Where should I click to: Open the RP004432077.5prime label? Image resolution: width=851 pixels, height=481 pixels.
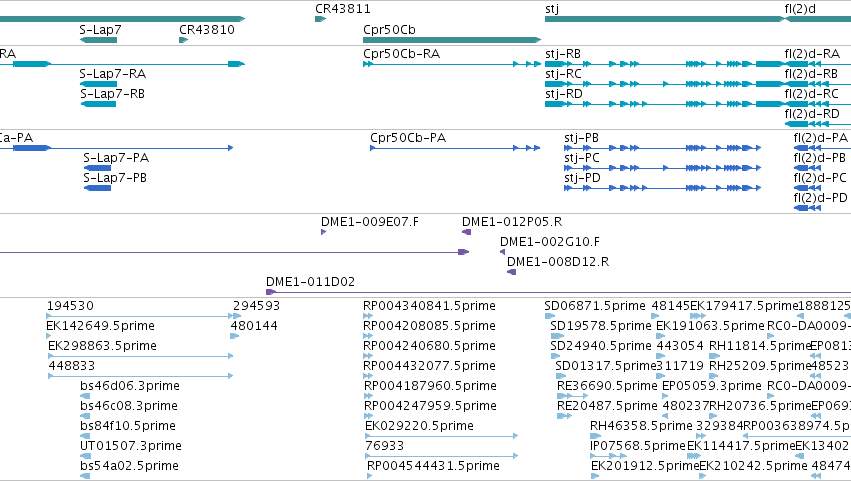tap(429, 366)
